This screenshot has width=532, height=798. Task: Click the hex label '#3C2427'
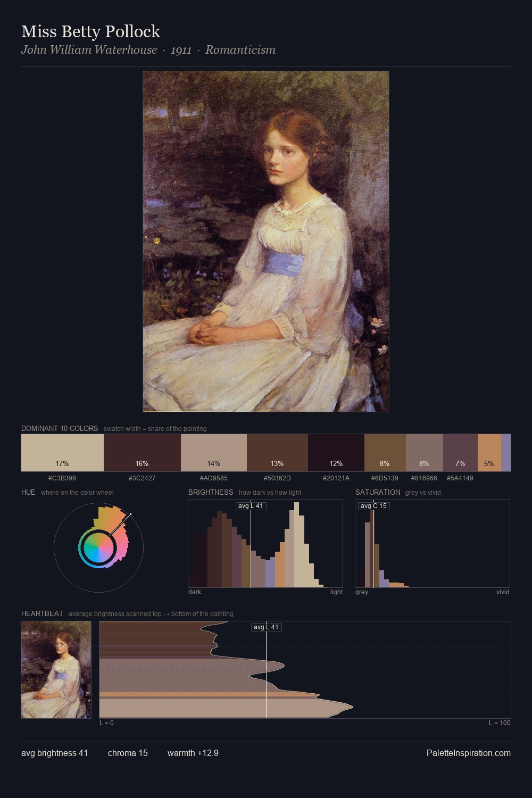(142, 478)
